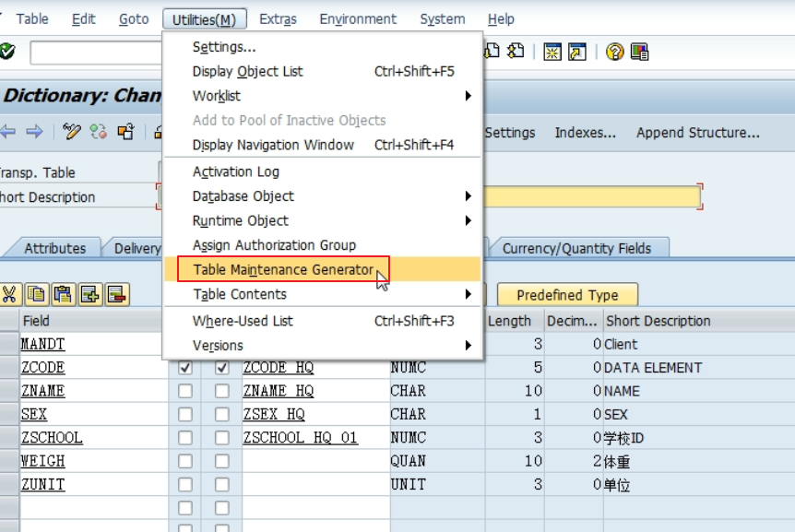Click the green check Enter icon
This screenshot has height=532, width=795.
tap(7, 52)
